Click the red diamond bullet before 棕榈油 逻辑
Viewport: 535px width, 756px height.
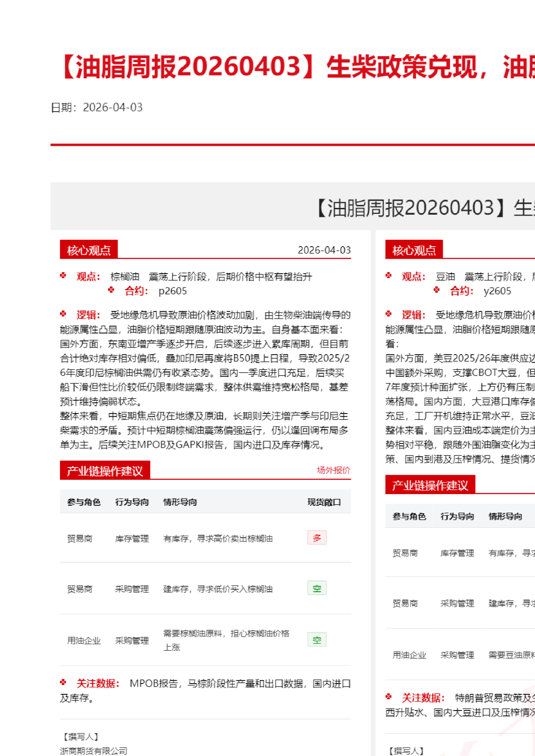(63, 314)
